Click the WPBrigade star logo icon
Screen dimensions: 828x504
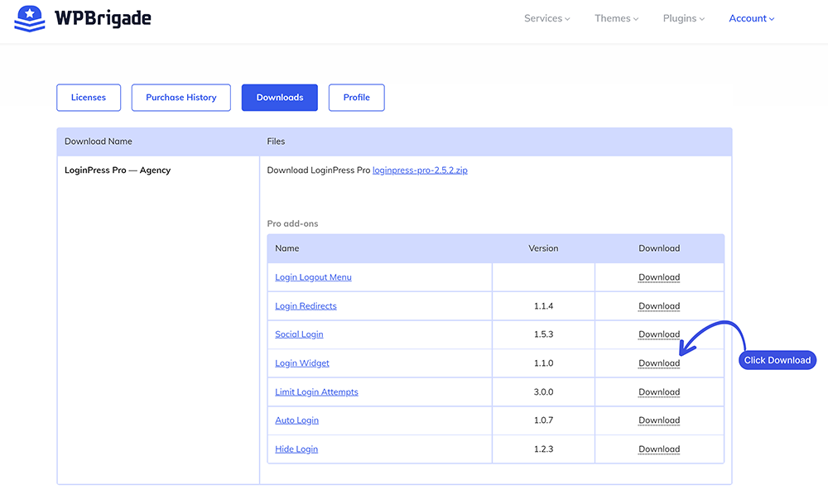pyautogui.click(x=30, y=18)
